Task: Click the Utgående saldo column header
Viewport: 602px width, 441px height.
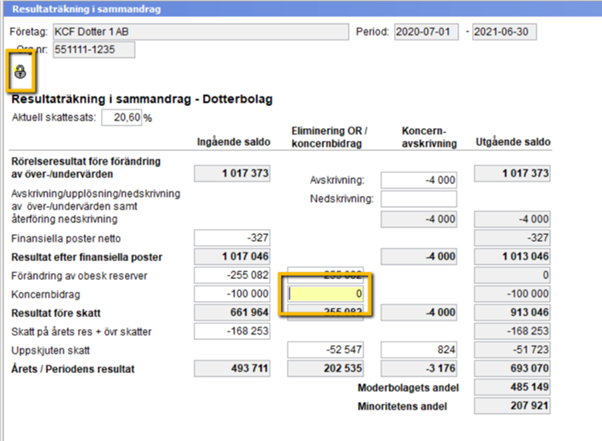Action: pyautogui.click(x=513, y=142)
